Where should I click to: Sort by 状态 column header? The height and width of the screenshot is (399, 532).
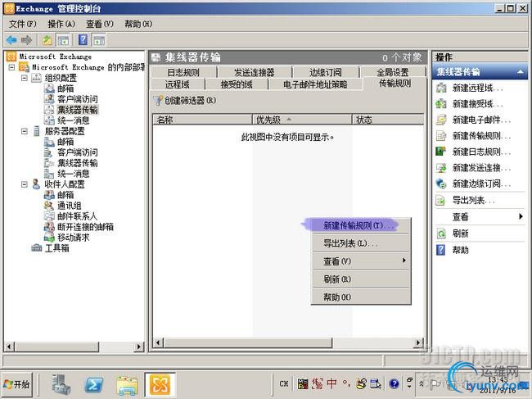(x=389, y=120)
